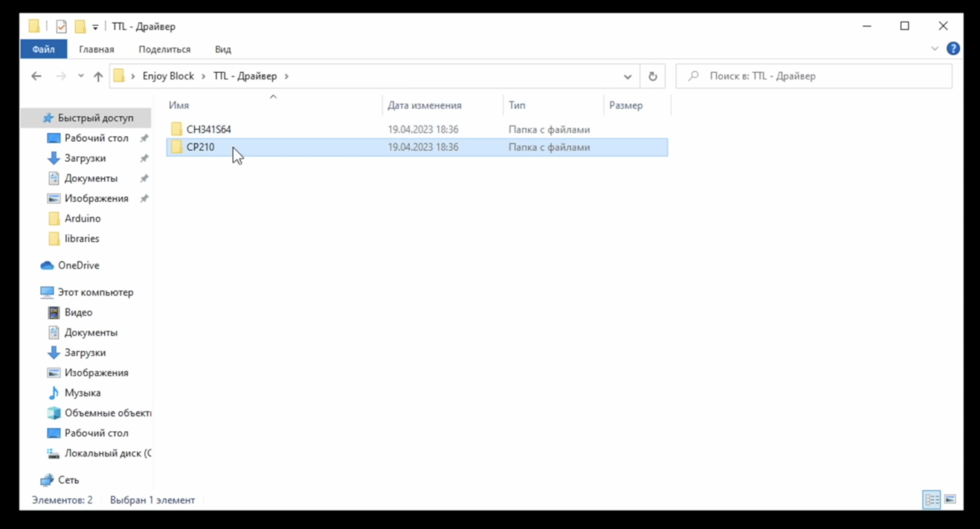Click the folder icon in the address bar
The height and width of the screenshot is (529, 980).
[x=119, y=76]
